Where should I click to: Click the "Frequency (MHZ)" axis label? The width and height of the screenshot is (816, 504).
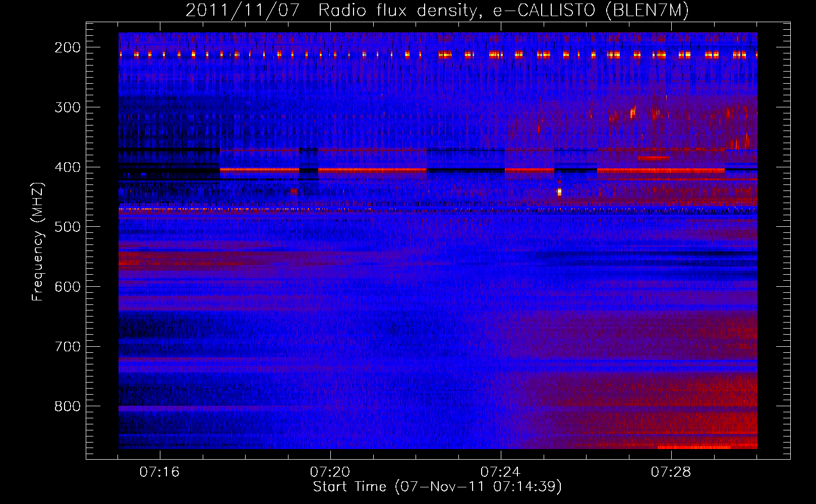(38, 241)
